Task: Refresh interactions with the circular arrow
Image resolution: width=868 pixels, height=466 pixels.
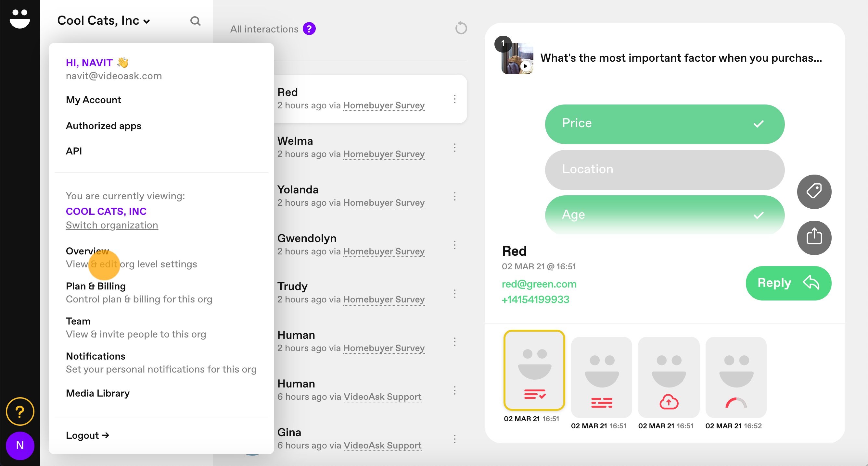Action: tap(461, 28)
